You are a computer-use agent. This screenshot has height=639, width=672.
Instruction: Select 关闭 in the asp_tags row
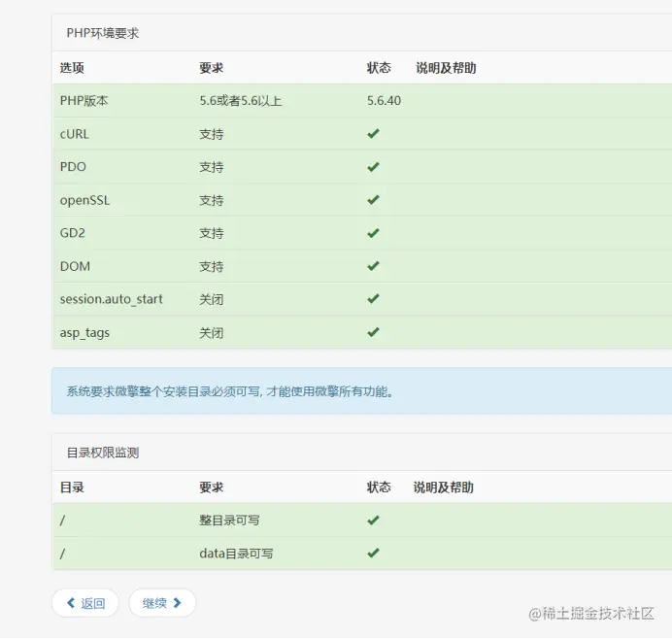tap(212, 333)
